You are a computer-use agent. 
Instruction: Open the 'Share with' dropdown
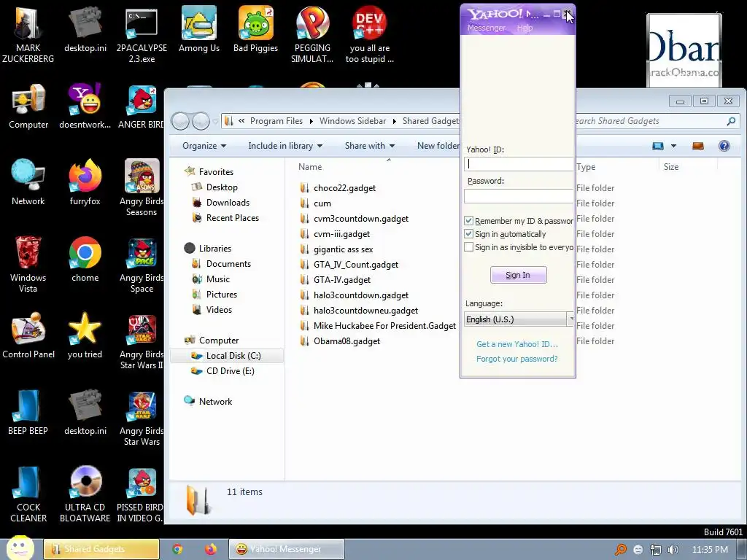[370, 146]
